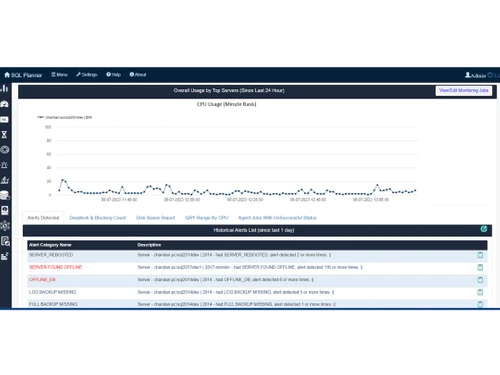Open Settings in the top bar
This screenshot has height=375, width=500.
pos(87,75)
